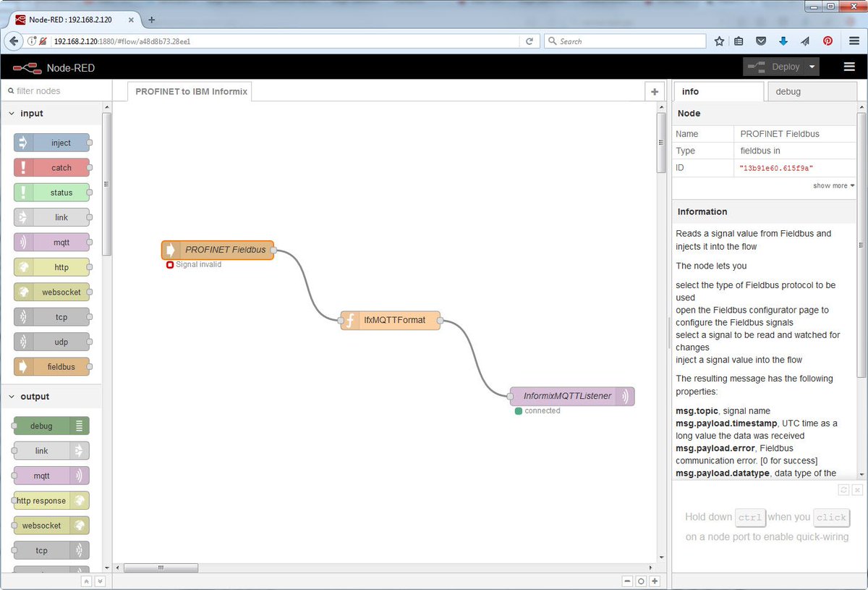This screenshot has height=590, width=868.
Task: Switch to the debug sidebar tab
Action: 812,91
